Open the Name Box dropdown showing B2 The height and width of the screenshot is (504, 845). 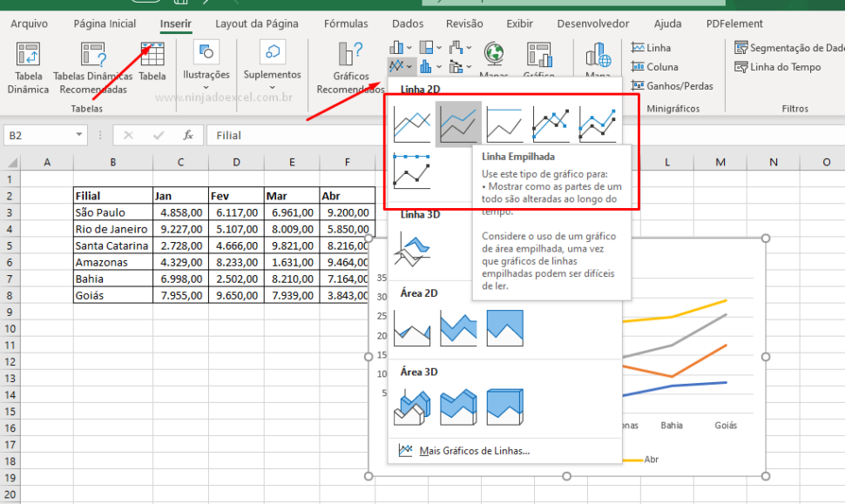(78, 135)
